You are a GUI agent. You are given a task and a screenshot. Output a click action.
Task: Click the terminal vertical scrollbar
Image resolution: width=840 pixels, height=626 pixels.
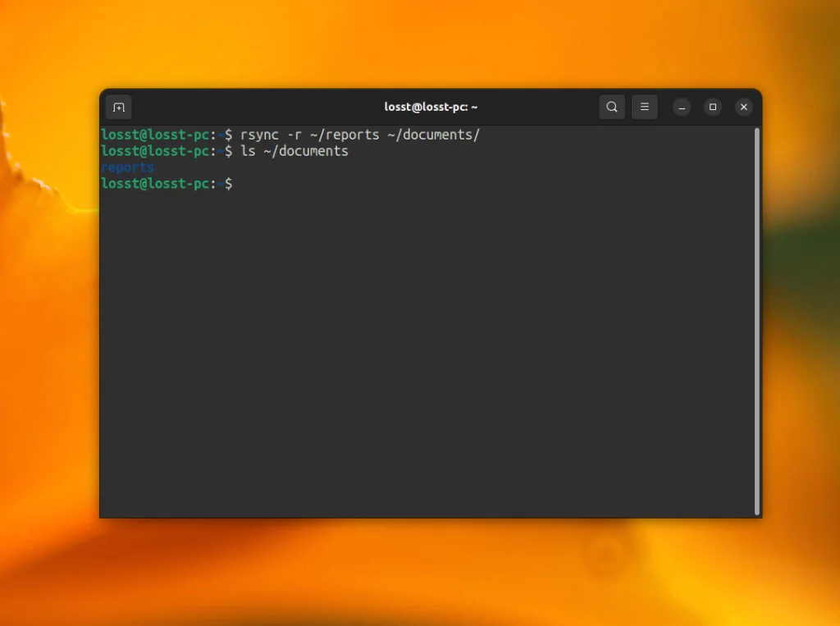pyautogui.click(x=757, y=322)
